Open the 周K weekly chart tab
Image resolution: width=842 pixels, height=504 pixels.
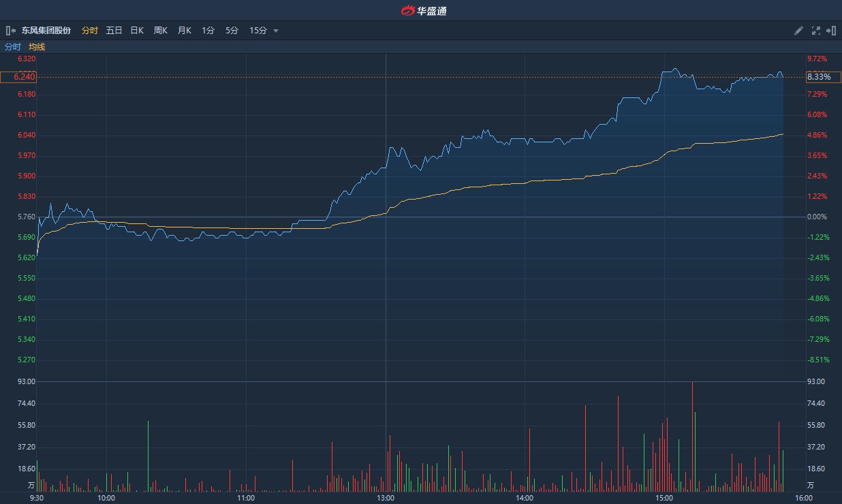pos(161,31)
